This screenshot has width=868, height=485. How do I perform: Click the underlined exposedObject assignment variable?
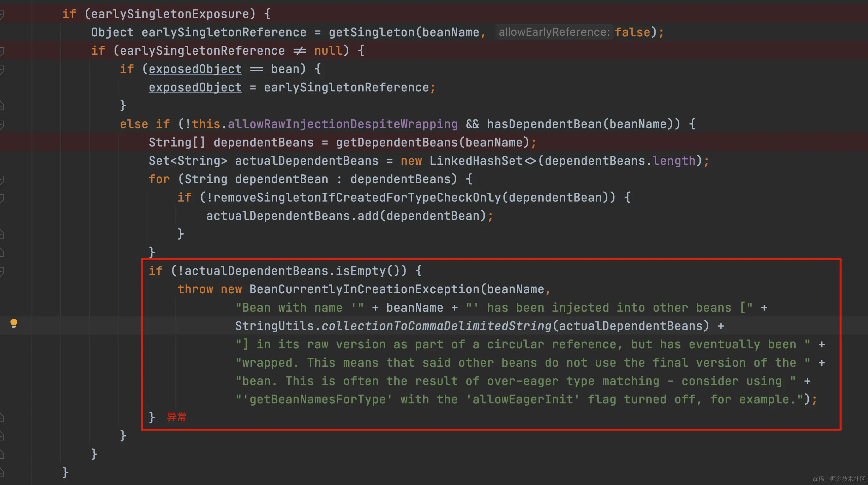click(195, 88)
